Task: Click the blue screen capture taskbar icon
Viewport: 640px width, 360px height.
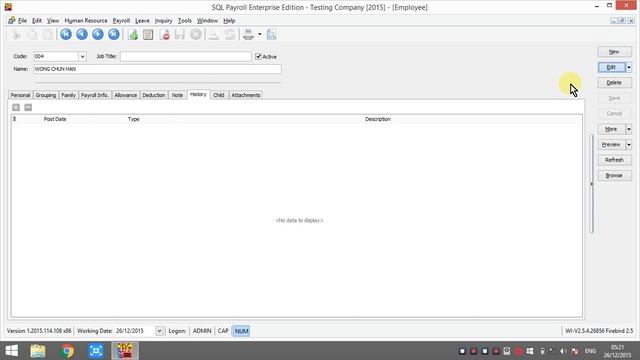Action: (96, 351)
